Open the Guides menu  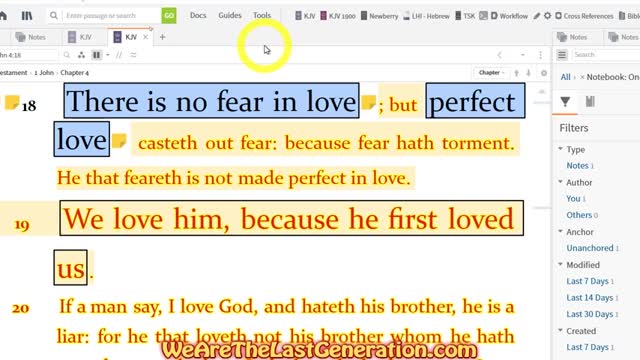pyautogui.click(x=230, y=15)
